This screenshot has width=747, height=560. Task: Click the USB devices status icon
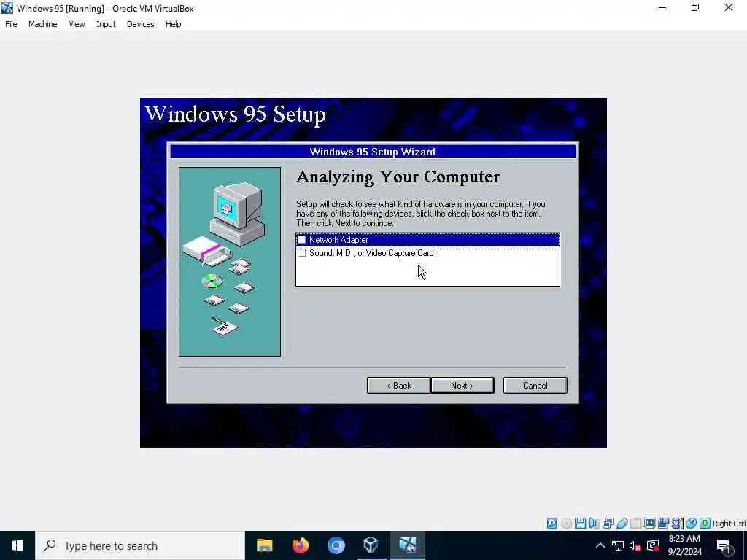click(622, 524)
